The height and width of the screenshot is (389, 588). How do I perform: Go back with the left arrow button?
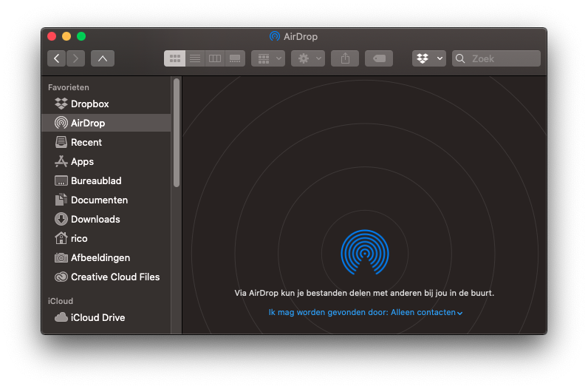click(x=57, y=58)
